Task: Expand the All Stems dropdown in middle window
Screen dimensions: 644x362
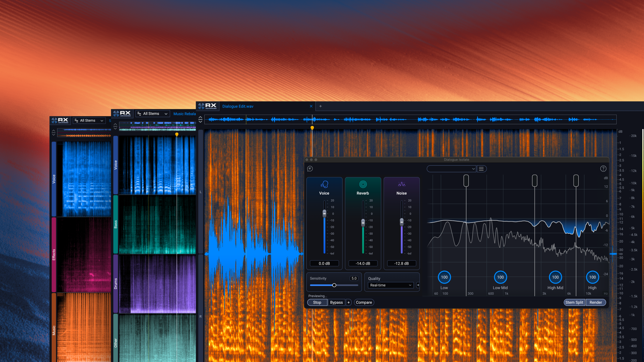Action: [x=153, y=114]
